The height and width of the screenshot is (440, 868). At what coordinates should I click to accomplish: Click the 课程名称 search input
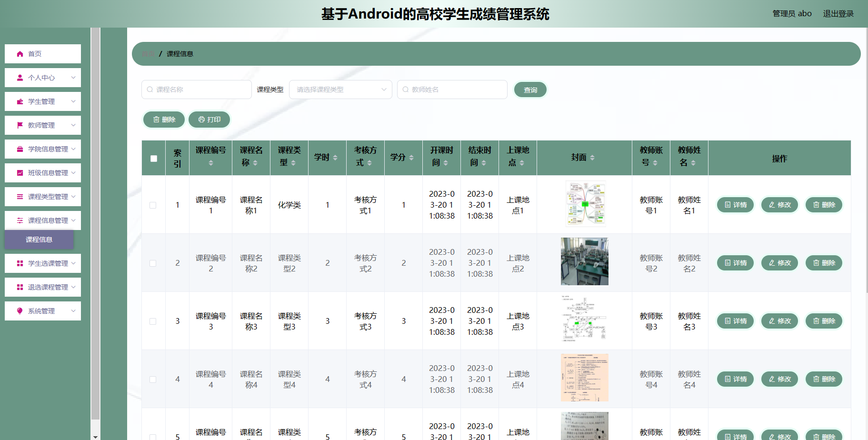[x=197, y=90]
